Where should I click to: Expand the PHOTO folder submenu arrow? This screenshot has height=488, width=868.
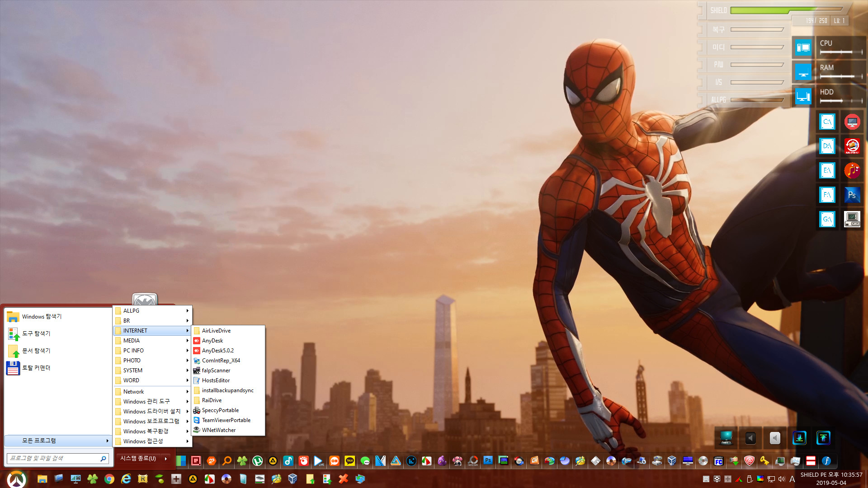click(x=187, y=361)
